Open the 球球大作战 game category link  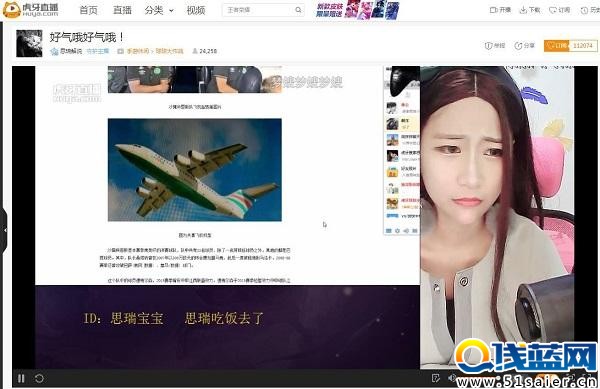pyautogui.click(x=169, y=51)
